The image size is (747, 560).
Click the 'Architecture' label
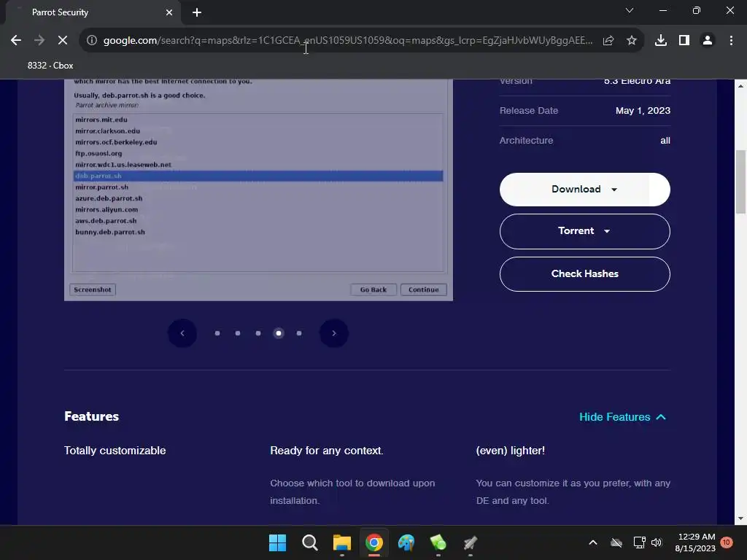526,141
